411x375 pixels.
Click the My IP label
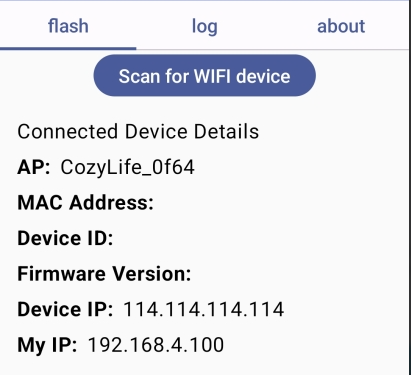pos(47,345)
